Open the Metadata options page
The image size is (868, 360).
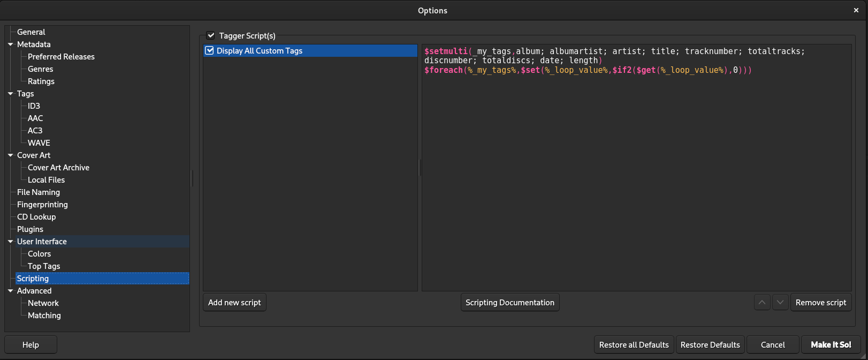(34, 44)
